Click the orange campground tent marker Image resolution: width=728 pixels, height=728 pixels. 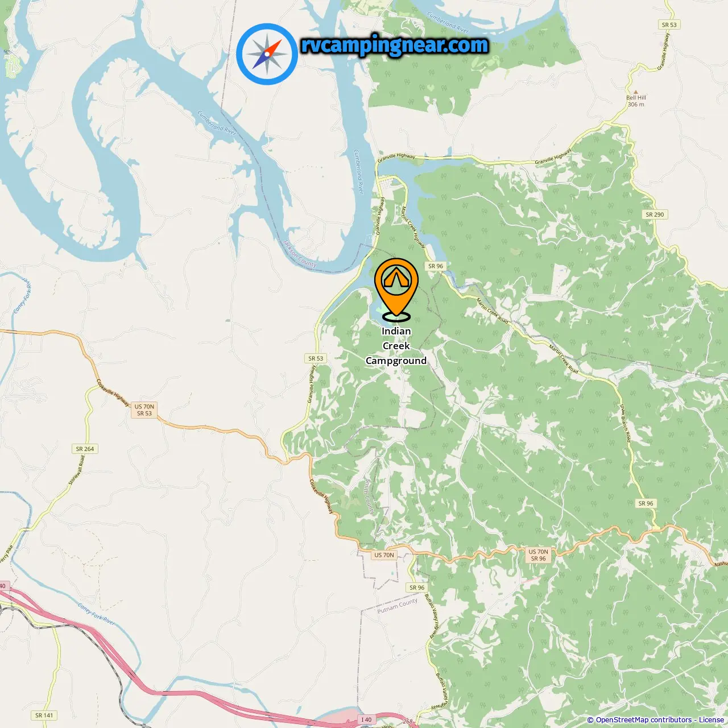coord(396,289)
